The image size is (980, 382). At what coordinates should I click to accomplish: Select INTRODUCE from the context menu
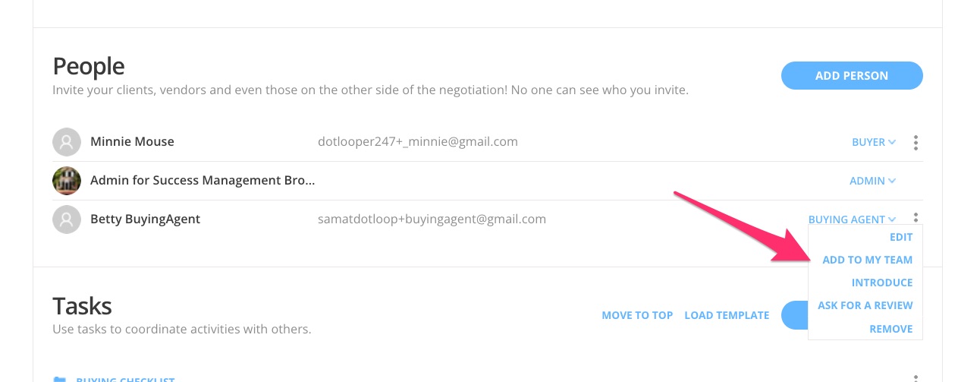coord(882,283)
